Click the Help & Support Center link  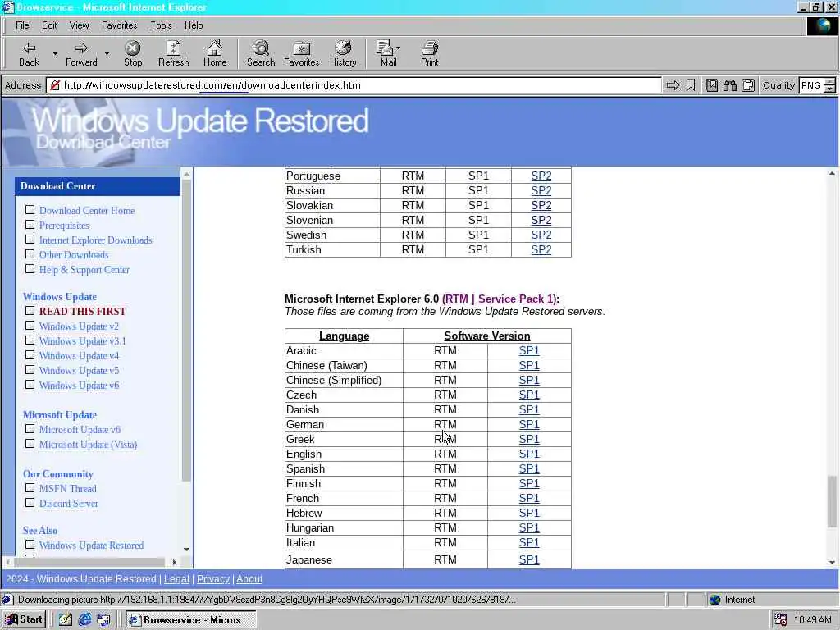(84, 270)
